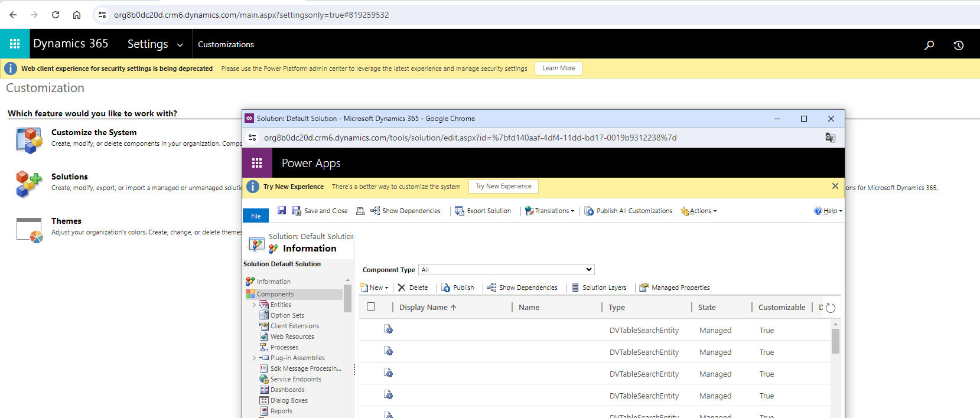The image size is (980, 418).
Task: Click the Solutions cubes icon
Action: pos(29,184)
